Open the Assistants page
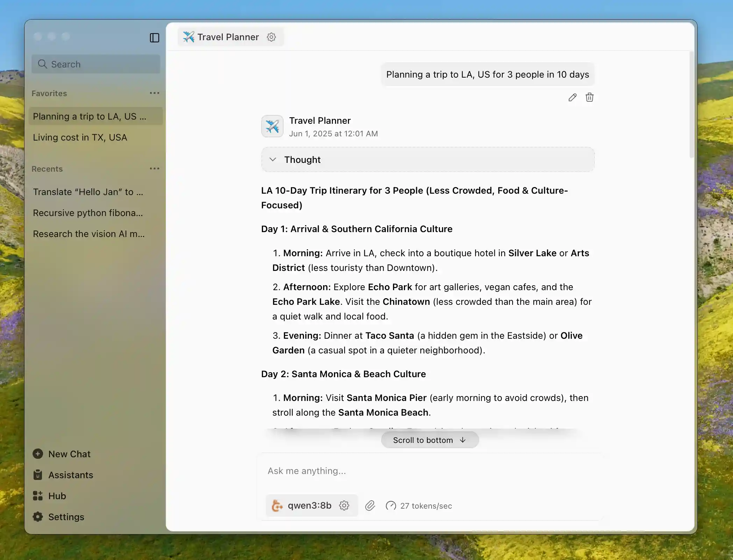 (71, 475)
